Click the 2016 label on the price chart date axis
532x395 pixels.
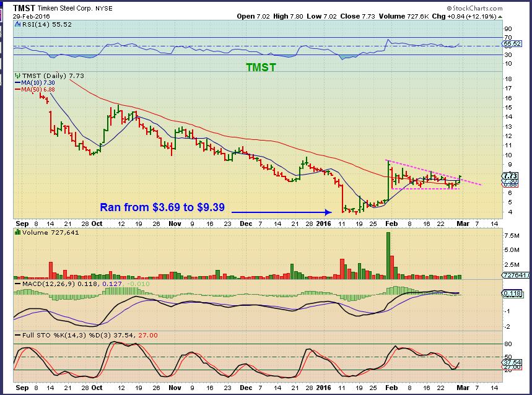(323, 224)
